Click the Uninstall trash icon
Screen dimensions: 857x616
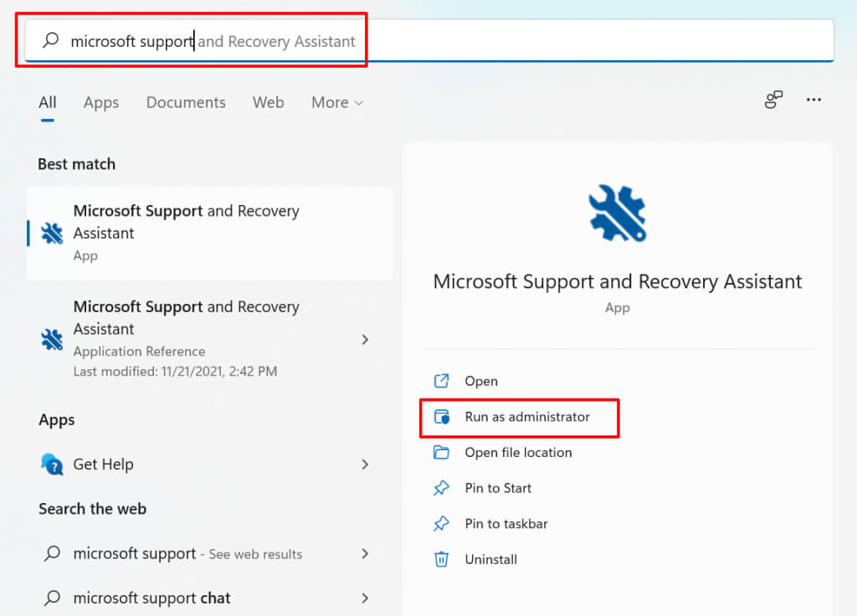(441, 559)
